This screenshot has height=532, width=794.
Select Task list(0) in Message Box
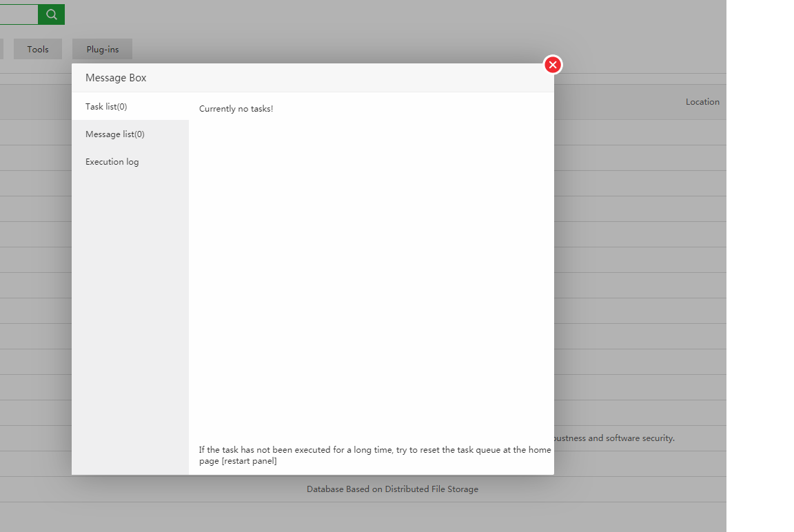pos(130,106)
